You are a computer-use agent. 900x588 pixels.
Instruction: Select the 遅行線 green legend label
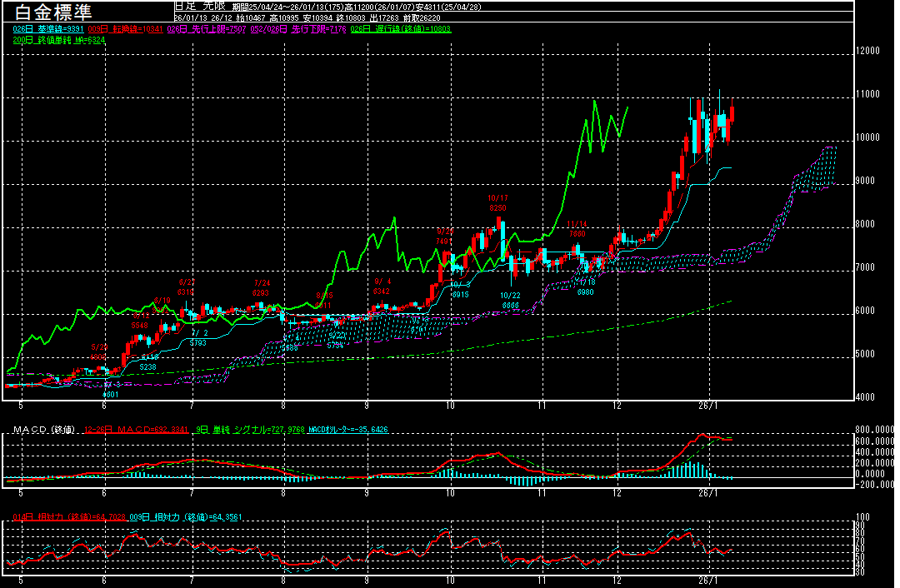[402, 28]
